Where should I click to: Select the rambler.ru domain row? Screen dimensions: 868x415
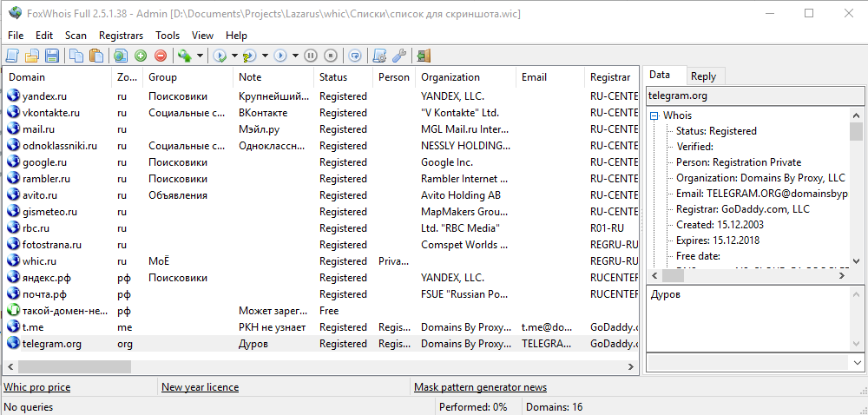click(321, 179)
